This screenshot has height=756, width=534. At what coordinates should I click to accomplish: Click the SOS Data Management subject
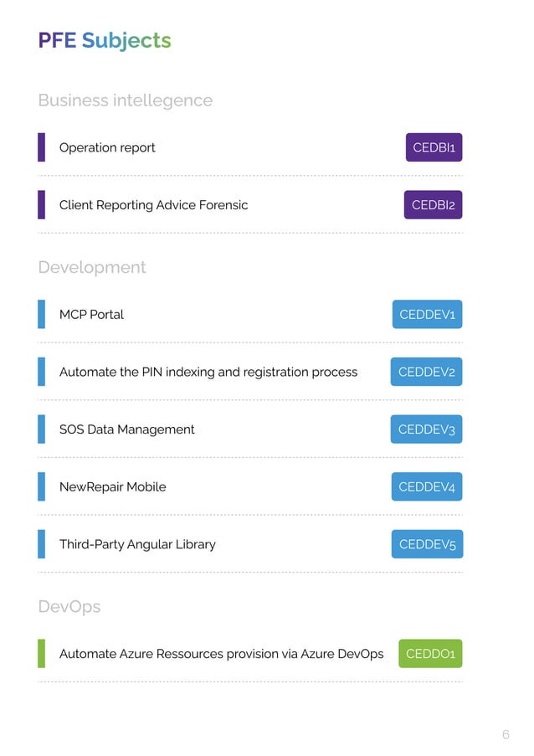tap(126, 429)
